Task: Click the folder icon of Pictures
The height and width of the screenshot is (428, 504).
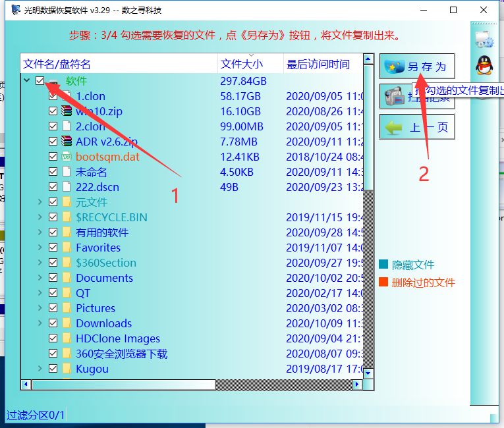Action: [67, 308]
